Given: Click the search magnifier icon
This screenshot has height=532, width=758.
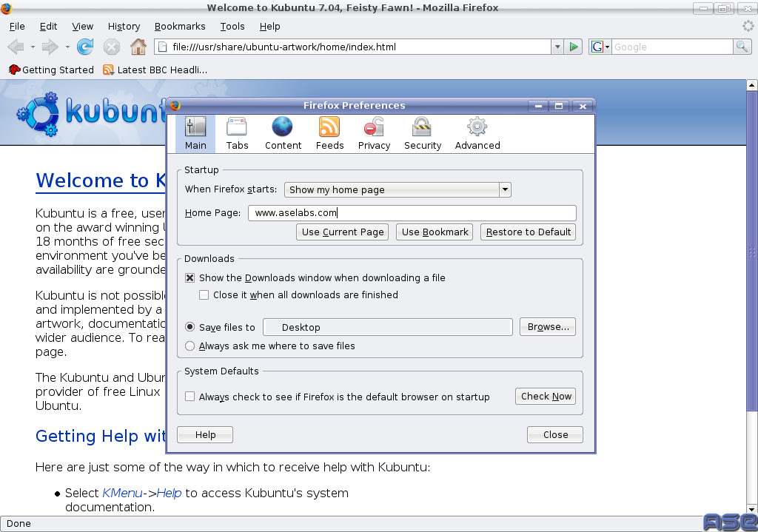Looking at the screenshot, I should [742, 47].
